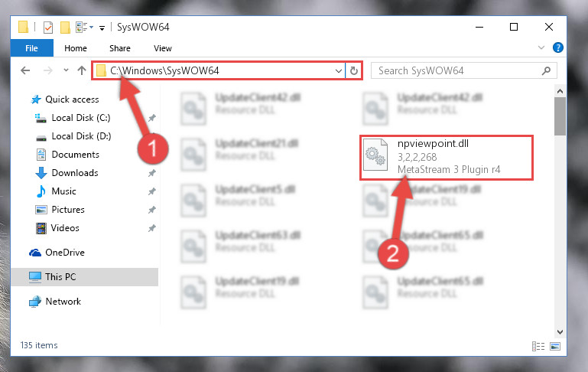Refresh the SysWOW64 folder view
The image size is (588, 372).
[353, 70]
